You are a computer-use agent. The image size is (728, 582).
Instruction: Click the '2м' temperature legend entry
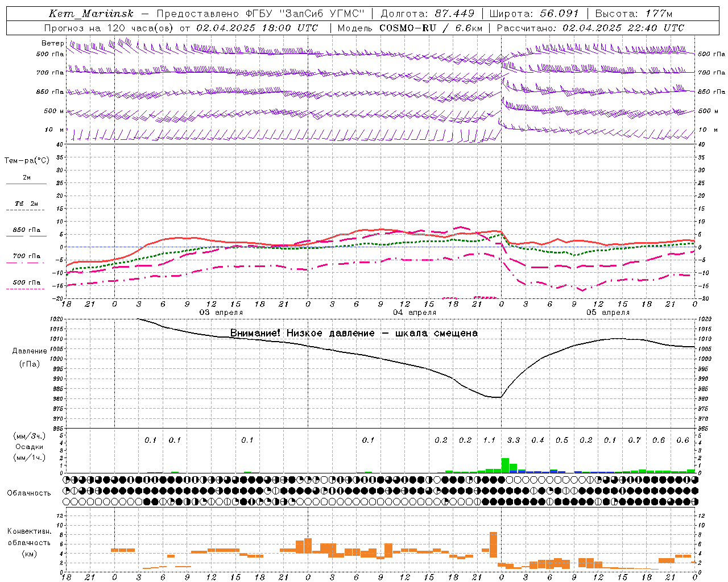click(27, 177)
